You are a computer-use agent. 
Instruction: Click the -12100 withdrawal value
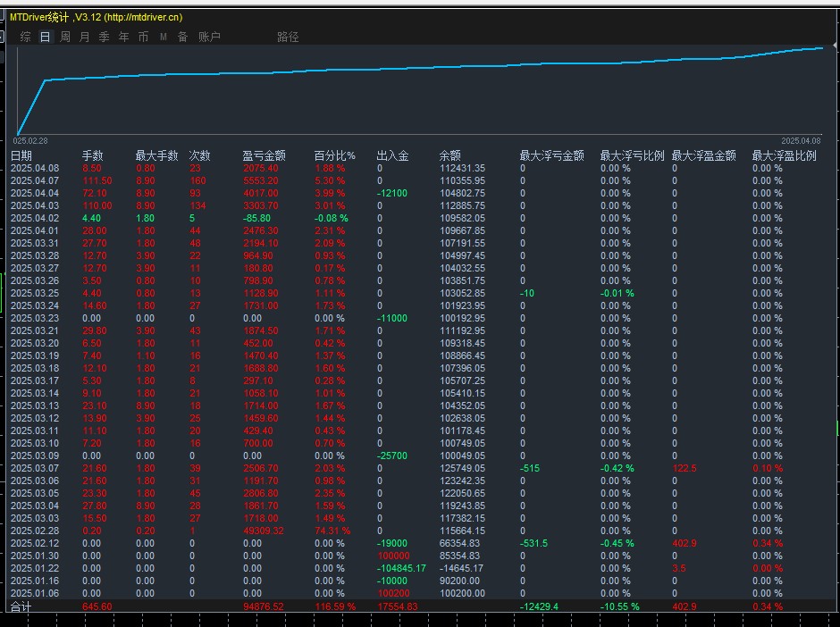point(392,193)
